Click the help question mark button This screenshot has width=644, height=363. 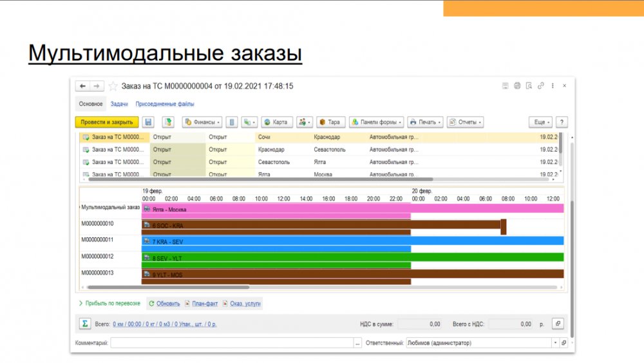click(x=562, y=122)
